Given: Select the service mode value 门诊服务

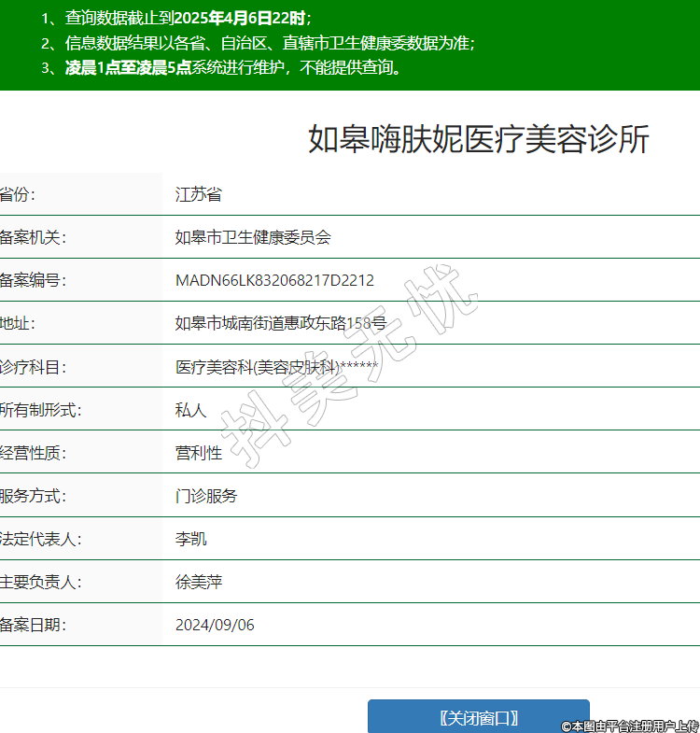Looking at the screenshot, I should pyautogui.click(x=206, y=496).
